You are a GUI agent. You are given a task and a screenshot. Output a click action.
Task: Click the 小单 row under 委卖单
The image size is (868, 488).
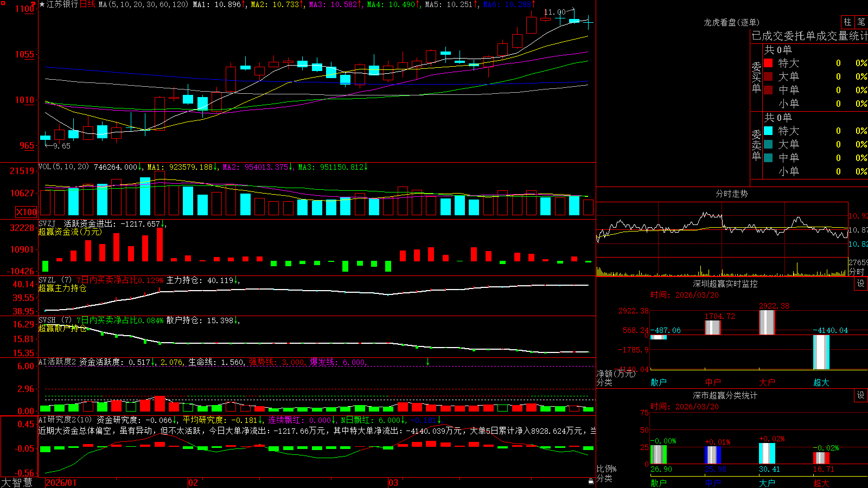[815, 171]
